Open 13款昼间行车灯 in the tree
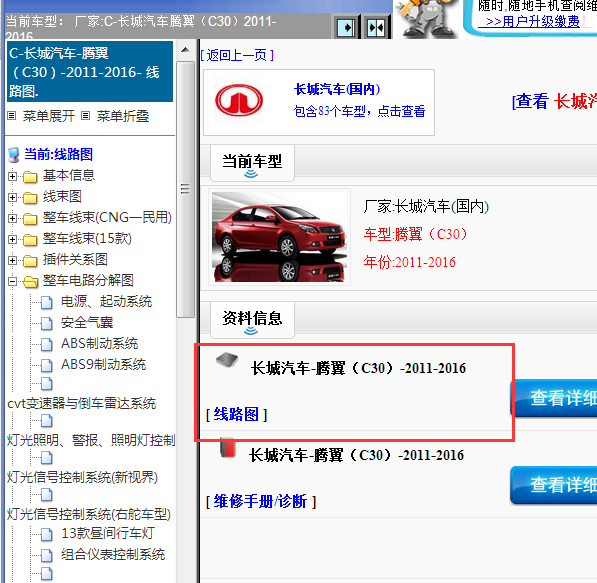This screenshot has width=597, height=583. tap(108, 533)
